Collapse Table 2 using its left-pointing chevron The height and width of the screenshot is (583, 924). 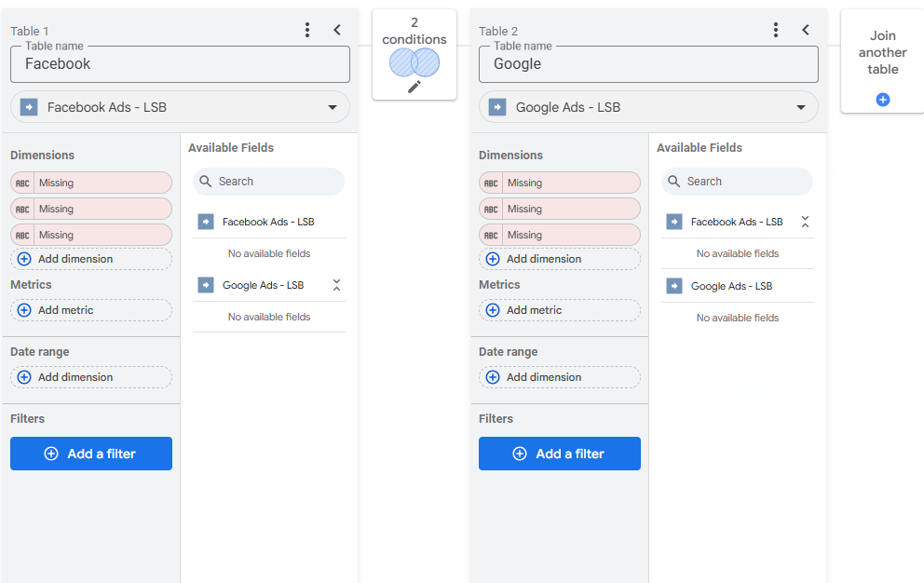point(806,29)
